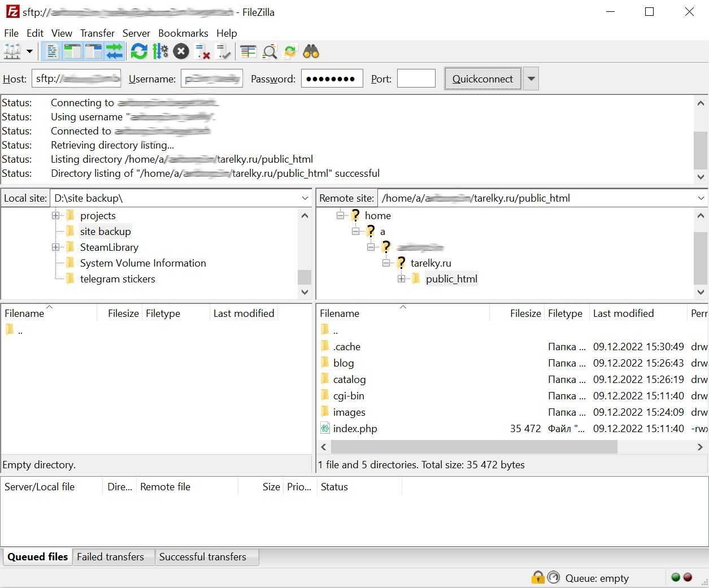Click the Refresh file lists icon

tap(139, 52)
